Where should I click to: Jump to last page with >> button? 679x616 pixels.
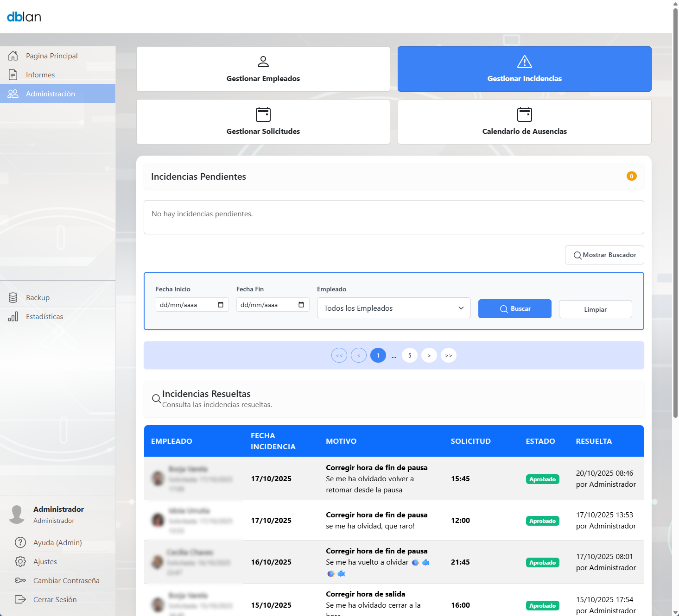click(x=448, y=355)
